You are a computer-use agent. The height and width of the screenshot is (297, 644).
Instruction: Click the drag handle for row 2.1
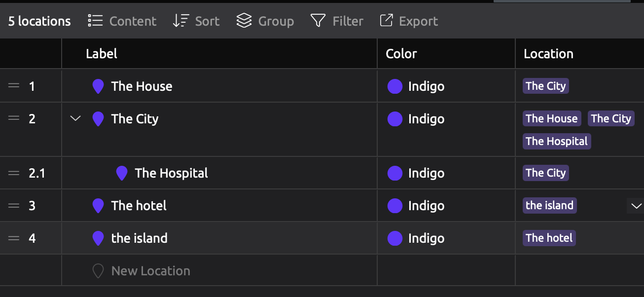14,173
